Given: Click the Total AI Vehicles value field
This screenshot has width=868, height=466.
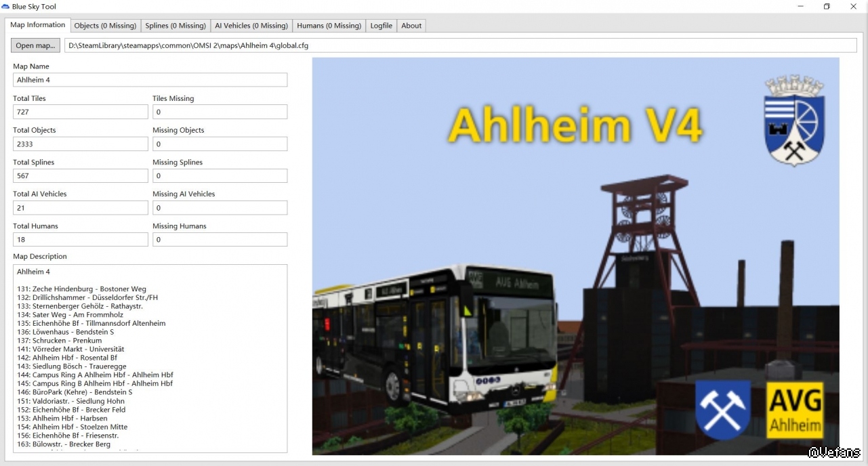Looking at the screenshot, I should click(80, 208).
